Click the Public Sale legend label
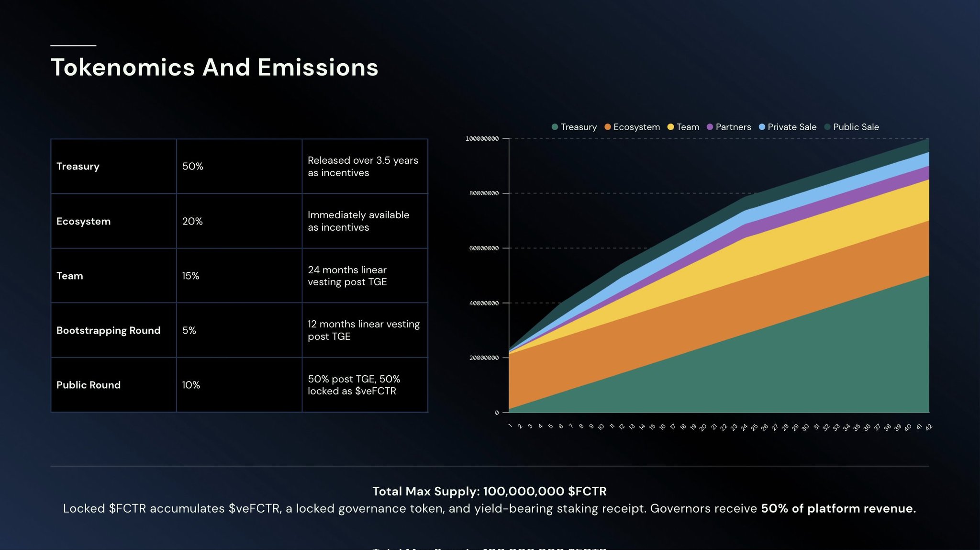The image size is (980, 550). (x=856, y=127)
